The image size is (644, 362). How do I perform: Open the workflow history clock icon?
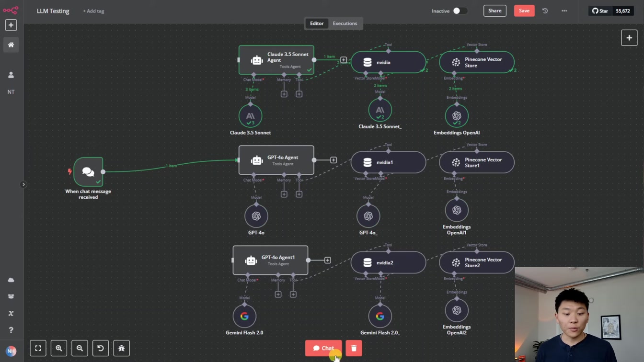pyautogui.click(x=545, y=11)
